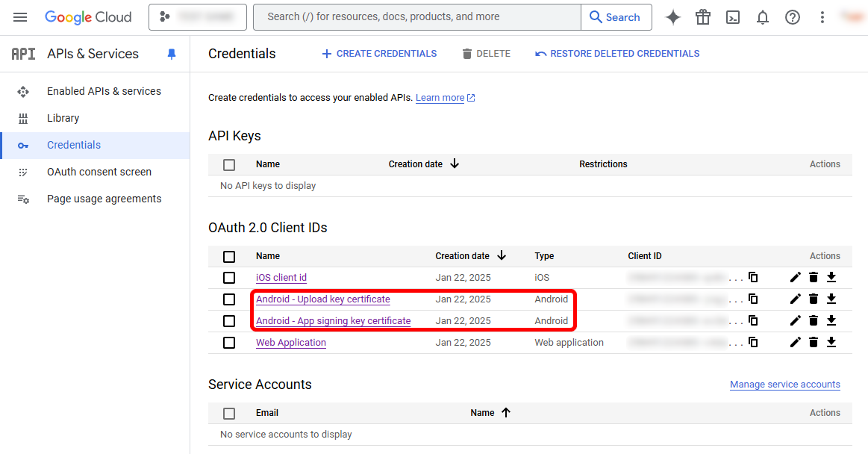Open Android - App signing key certificate
This screenshot has height=454, width=868.
pyautogui.click(x=334, y=320)
